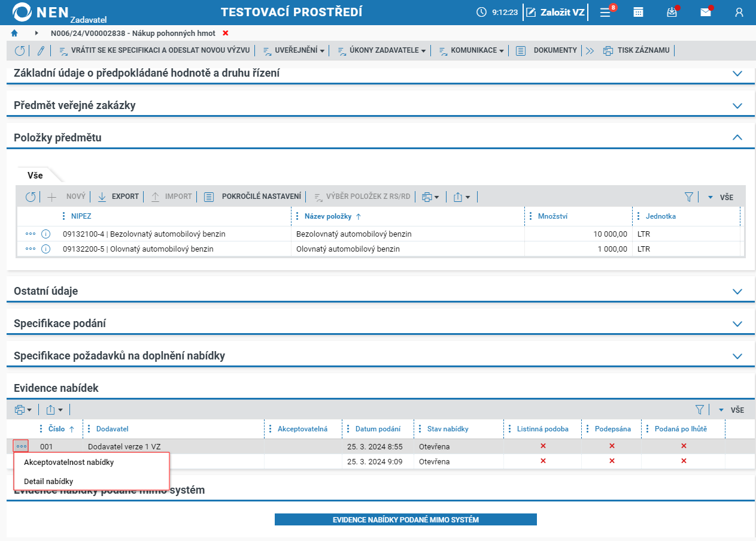Open the VŠE dropdown in Evidence nabídek

pos(731,410)
